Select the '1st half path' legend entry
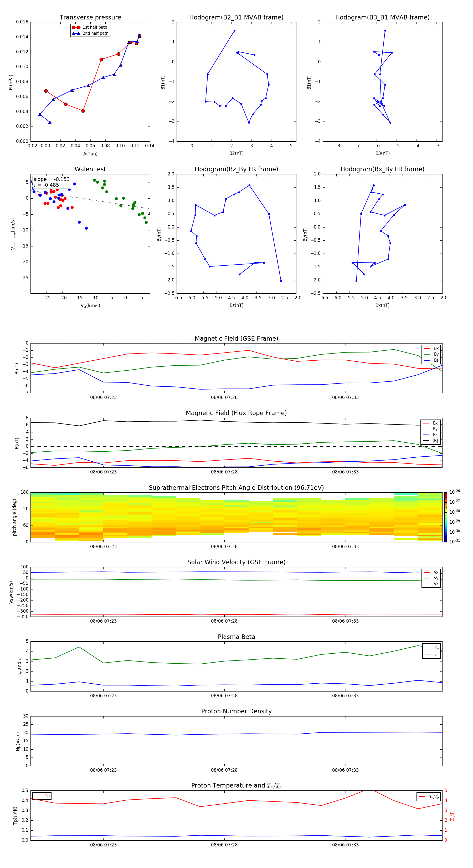473x868 pixels. point(90,27)
